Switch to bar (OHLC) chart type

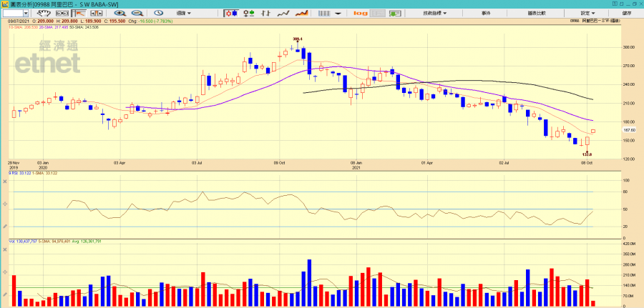tap(266, 13)
